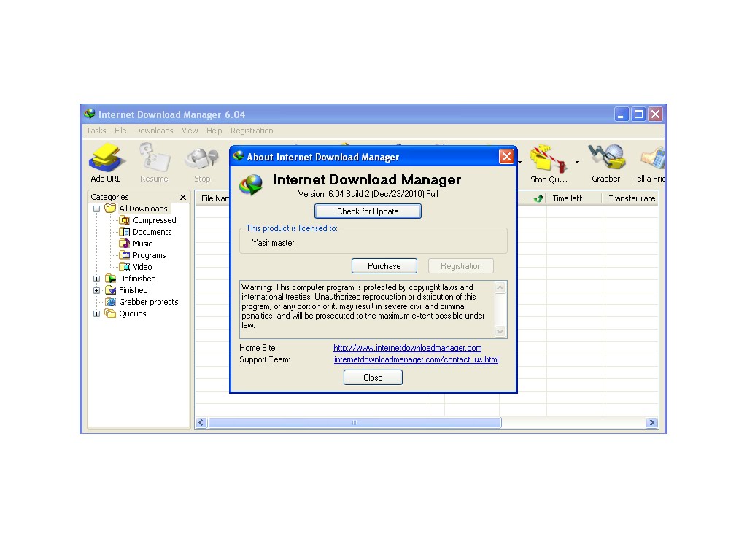Select the Compressed category folder icon
Screen dimensions: 747x560
tap(124, 220)
